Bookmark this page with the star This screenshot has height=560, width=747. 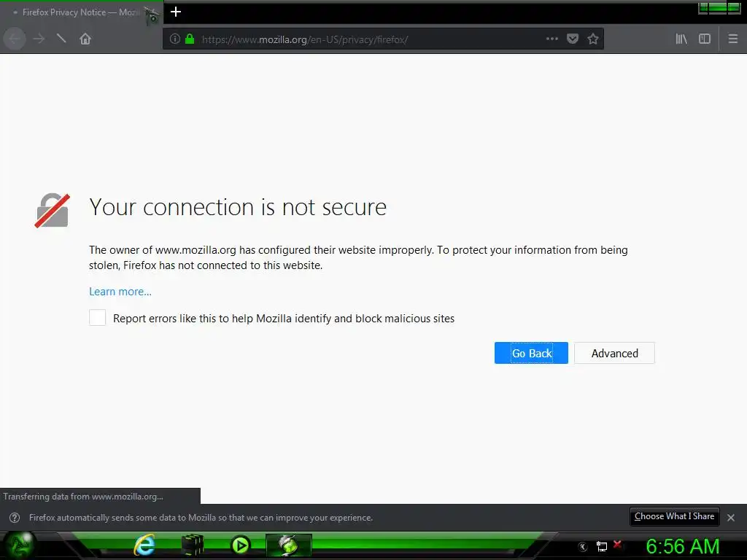[593, 39]
